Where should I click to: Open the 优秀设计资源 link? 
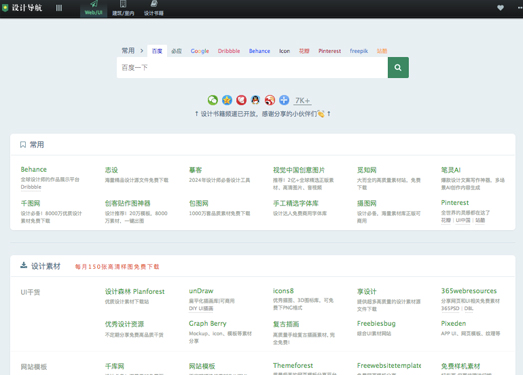[x=124, y=324]
